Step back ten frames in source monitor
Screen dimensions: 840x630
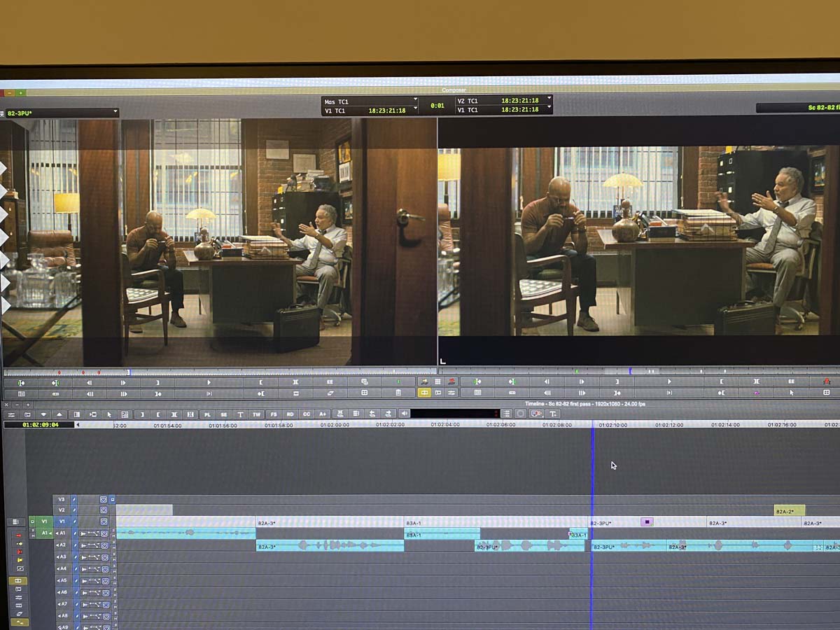(x=89, y=393)
